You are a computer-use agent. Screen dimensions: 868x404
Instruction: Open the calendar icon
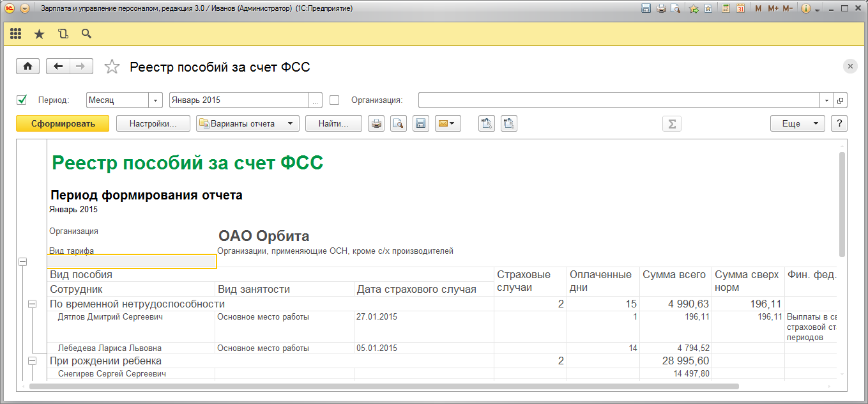click(x=741, y=9)
